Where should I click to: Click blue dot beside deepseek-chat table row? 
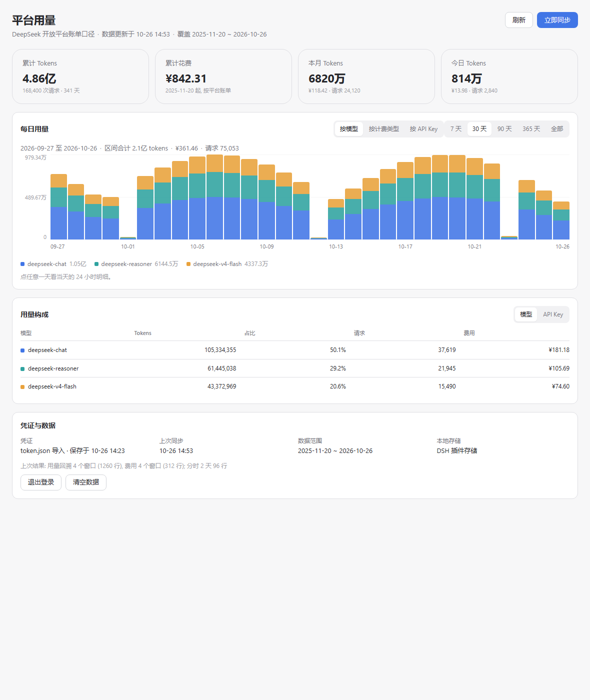[x=22, y=350]
